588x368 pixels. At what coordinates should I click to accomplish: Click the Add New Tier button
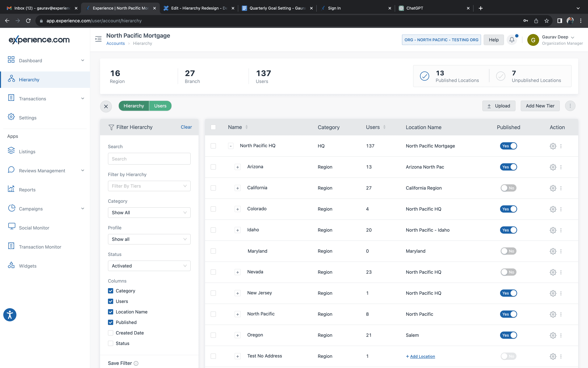(x=540, y=106)
